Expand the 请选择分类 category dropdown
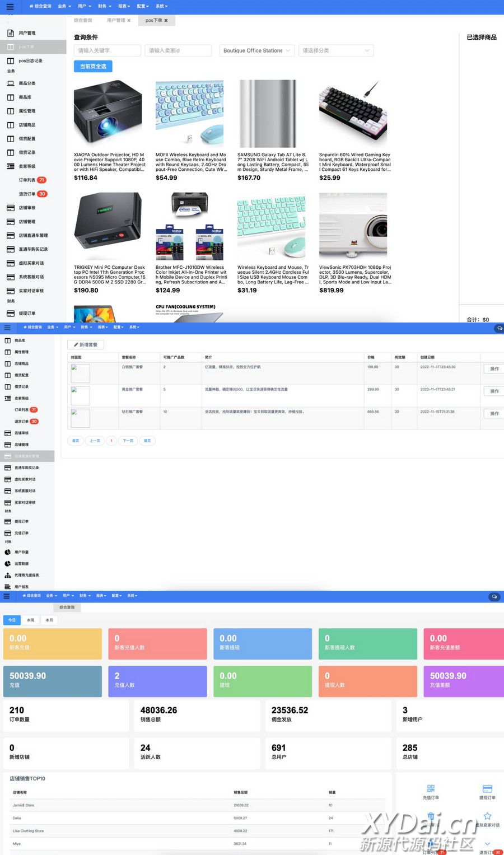The image size is (504, 855). pyautogui.click(x=335, y=50)
